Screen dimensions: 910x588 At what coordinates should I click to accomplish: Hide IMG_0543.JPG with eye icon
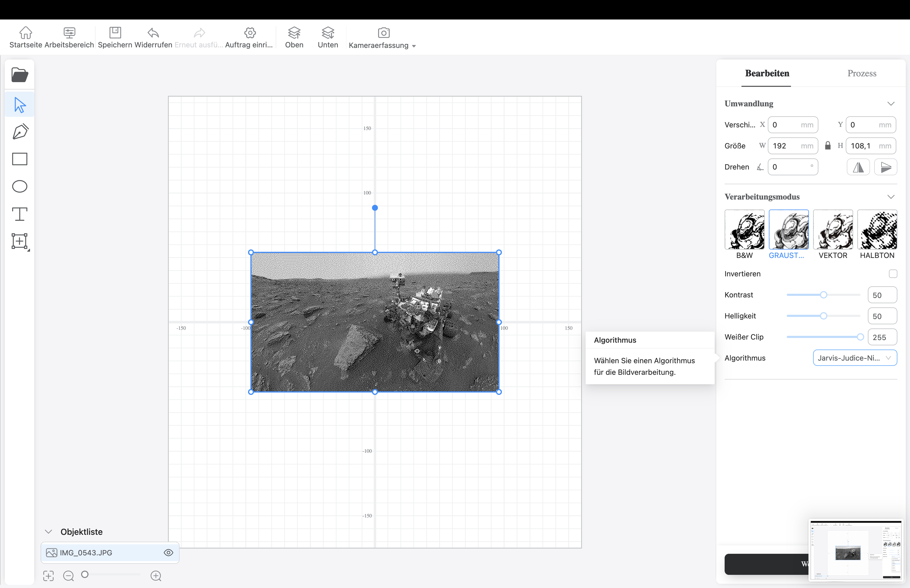pos(169,552)
